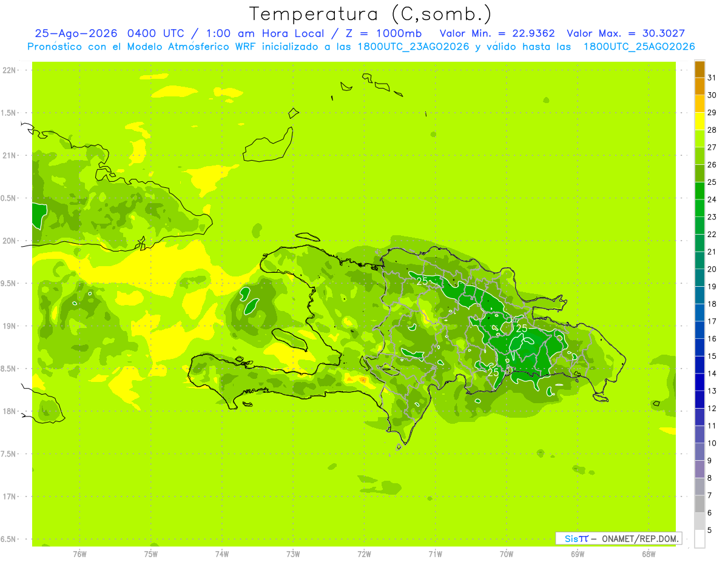Viewport: 728px width, 562px height.
Task: Click the legend value '11'
Action: pos(712,426)
